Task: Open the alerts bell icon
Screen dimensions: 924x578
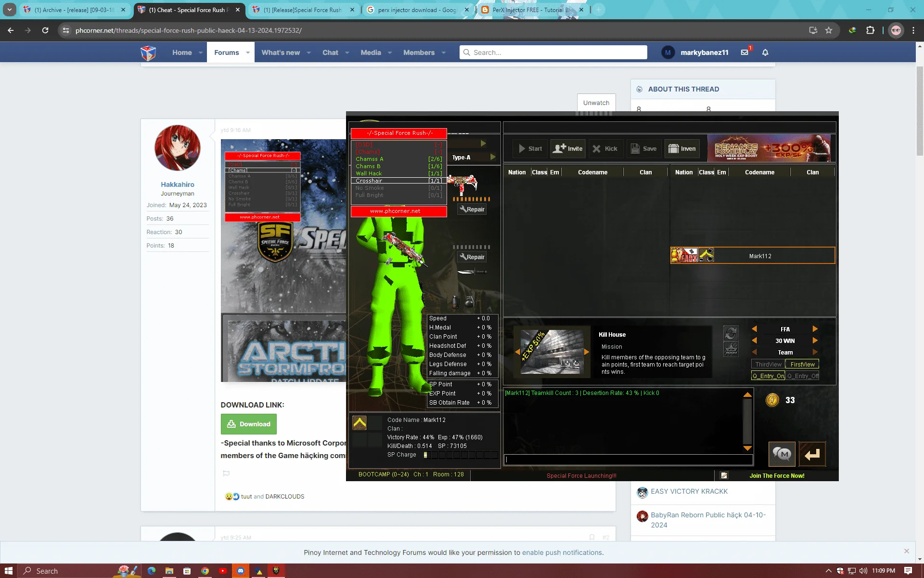Action: pyautogui.click(x=765, y=53)
